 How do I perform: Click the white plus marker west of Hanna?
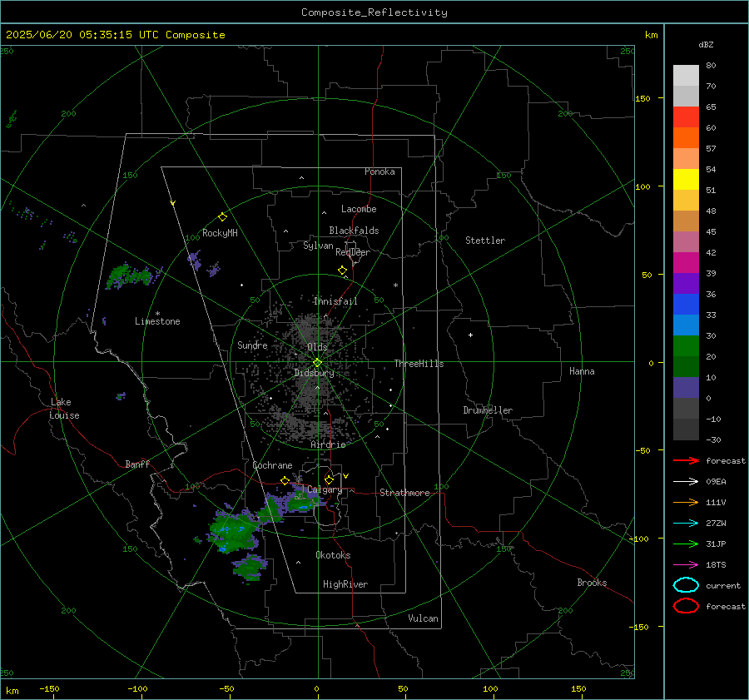(x=470, y=335)
